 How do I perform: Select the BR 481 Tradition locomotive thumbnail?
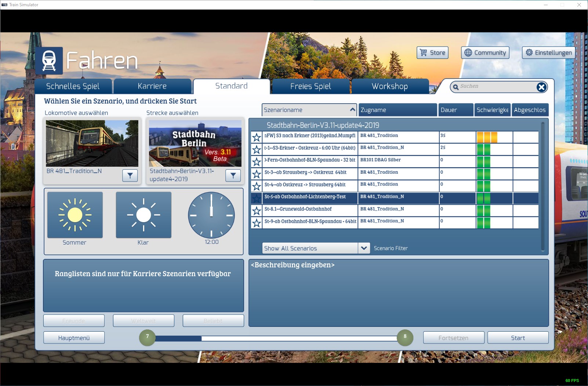coord(92,143)
